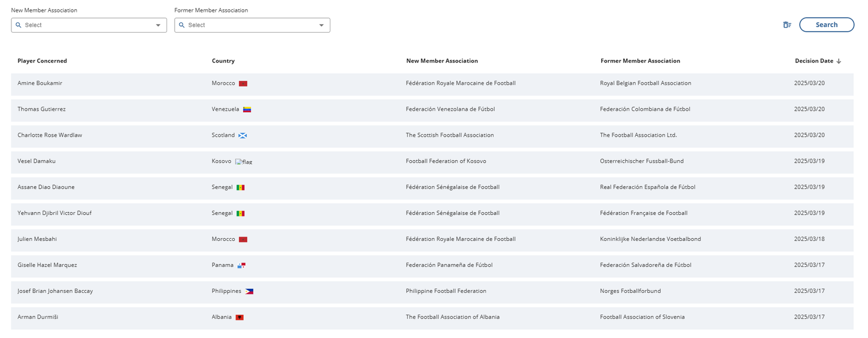The height and width of the screenshot is (338, 868).
Task: Click Fédération Française de Football cell
Action: tap(643, 213)
